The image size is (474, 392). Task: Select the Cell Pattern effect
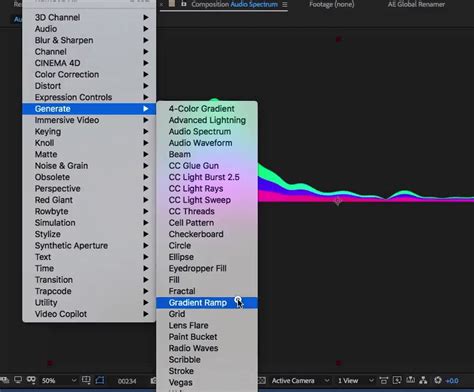pyautogui.click(x=207, y=223)
